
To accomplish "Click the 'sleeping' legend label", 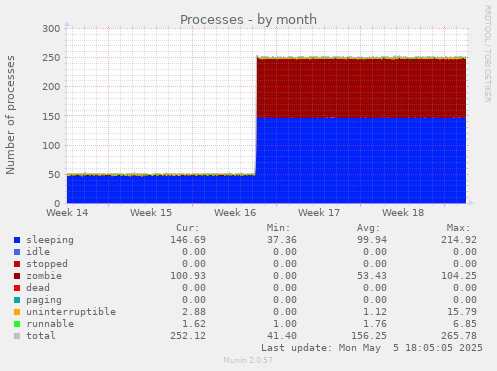I will [x=50, y=240].
